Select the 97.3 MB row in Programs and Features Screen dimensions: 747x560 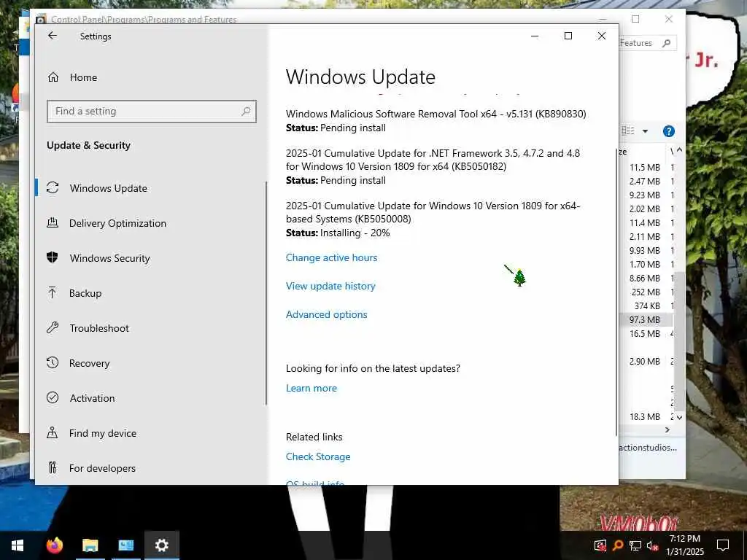pos(648,320)
